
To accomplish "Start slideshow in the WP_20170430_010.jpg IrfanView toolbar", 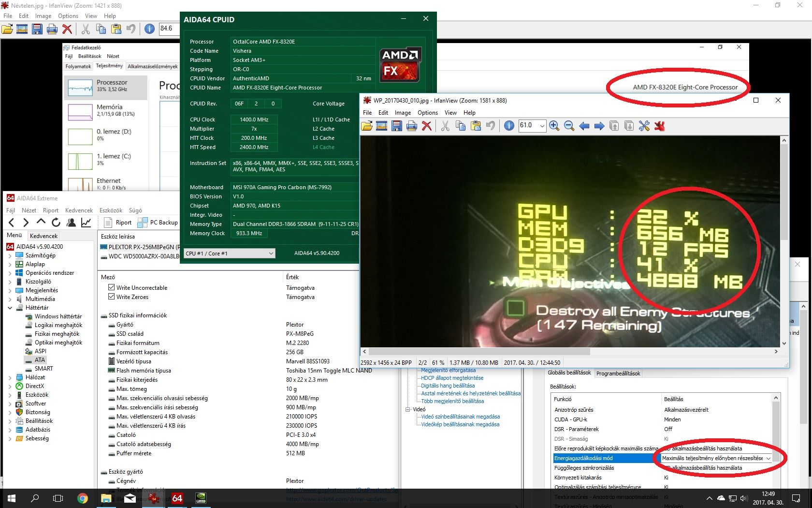I will (381, 126).
